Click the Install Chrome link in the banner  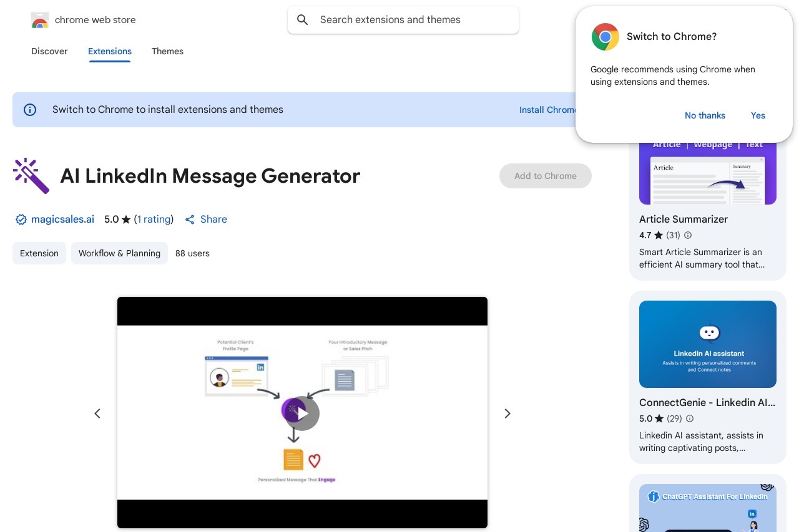pos(547,110)
